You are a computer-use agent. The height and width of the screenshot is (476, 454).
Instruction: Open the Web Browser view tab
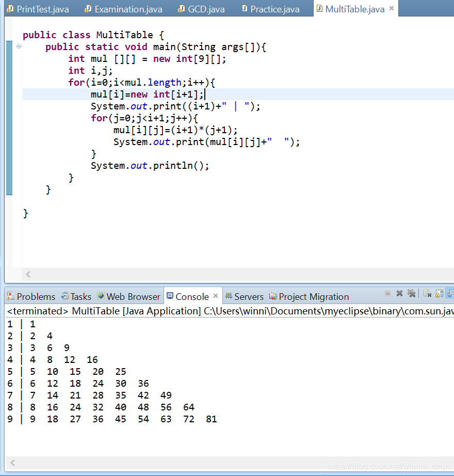coord(128,296)
